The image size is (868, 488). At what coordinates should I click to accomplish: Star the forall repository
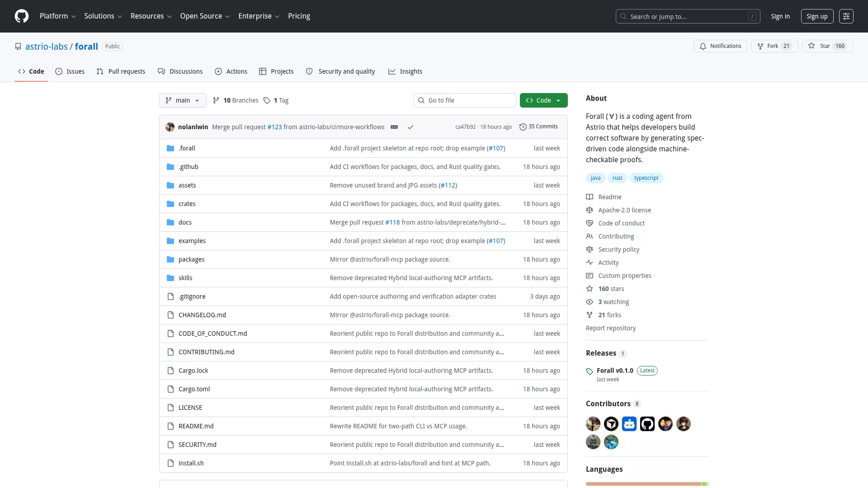coord(828,46)
